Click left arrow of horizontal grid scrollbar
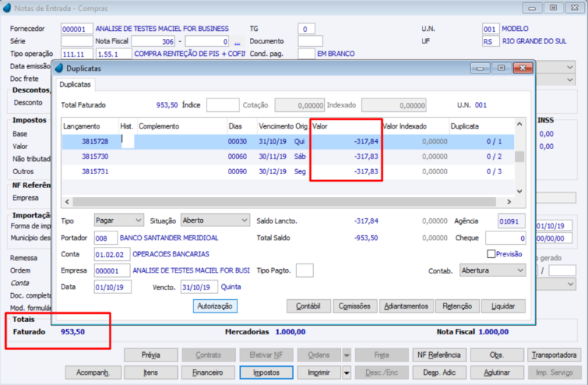This screenshot has height=385, width=588. click(x=67, y=202)
